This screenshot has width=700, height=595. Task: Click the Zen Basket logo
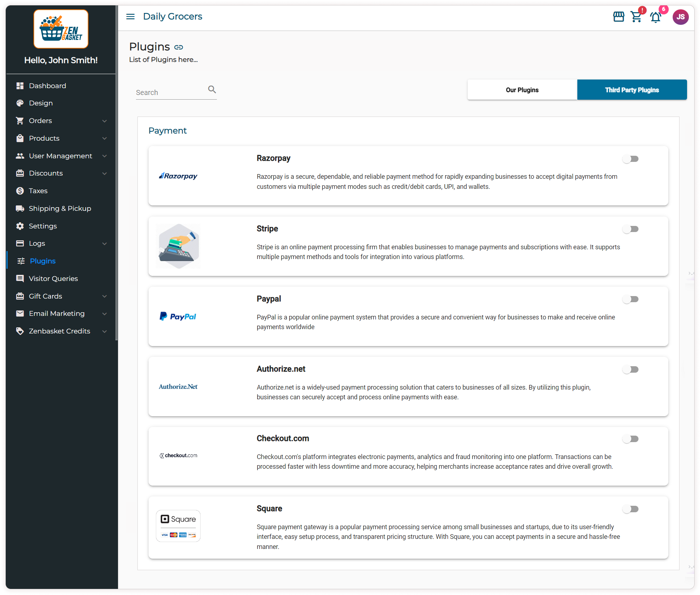(x=61, y=29)
